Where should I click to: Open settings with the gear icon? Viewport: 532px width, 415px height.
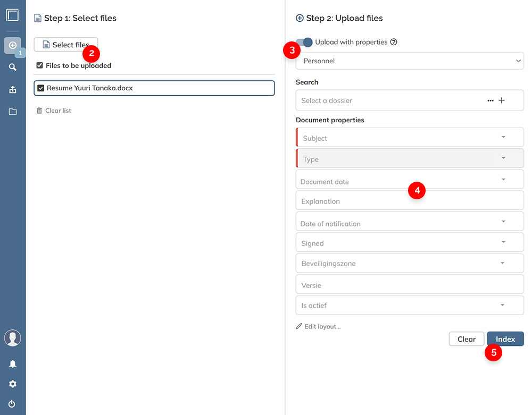click(12, 384)
